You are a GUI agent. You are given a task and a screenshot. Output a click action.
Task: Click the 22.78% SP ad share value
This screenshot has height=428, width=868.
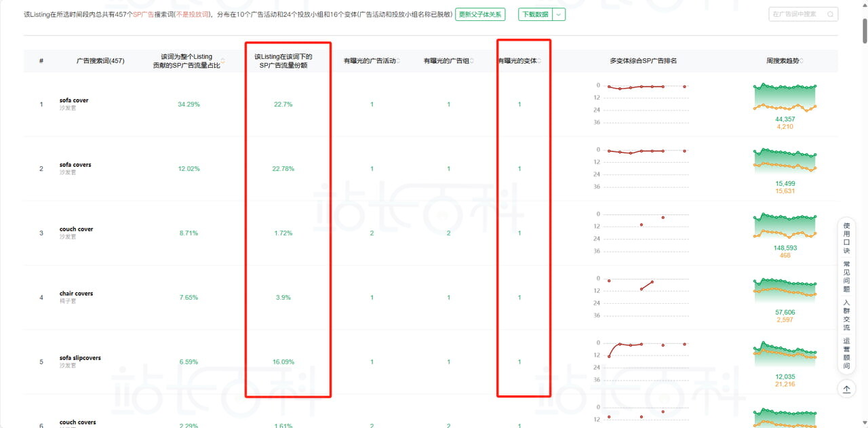(283, 169)
